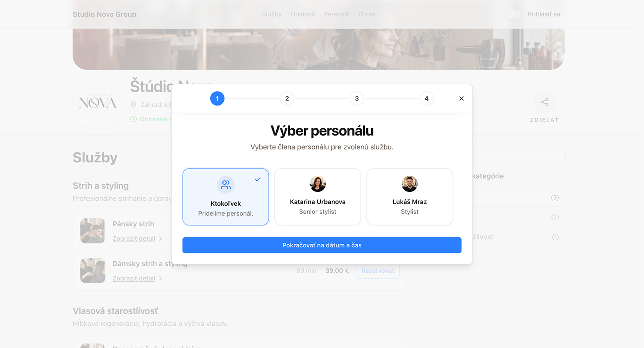Click the Pridelíme personál. subtitle text
Screen dimensions: 644x348
click(x=226, y=213)
